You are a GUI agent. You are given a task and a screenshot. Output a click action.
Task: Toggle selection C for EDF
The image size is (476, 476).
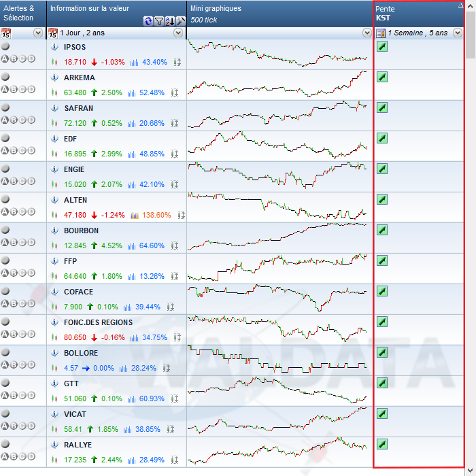tap(22, 150)
